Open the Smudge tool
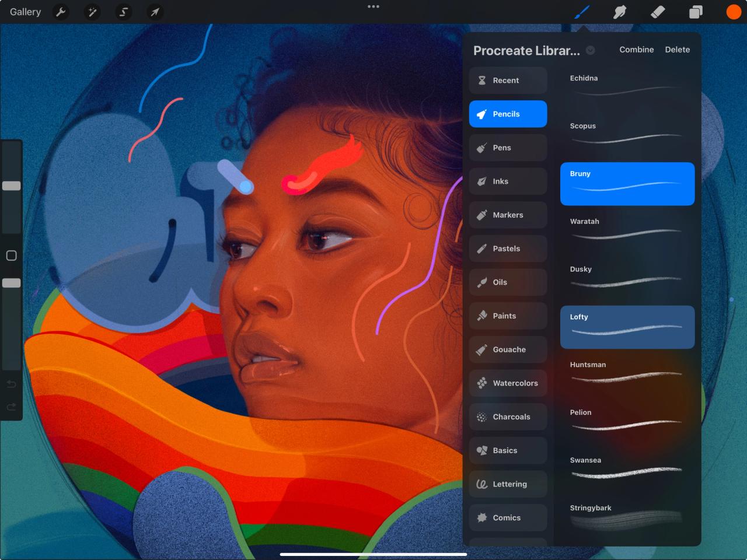The width and height of the screenshot is (747, 560). tap(620, 12)
